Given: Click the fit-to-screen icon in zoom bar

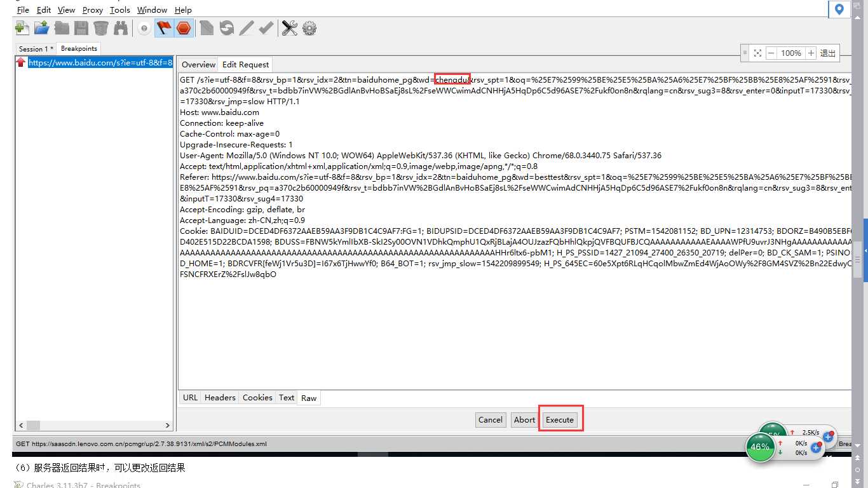Looking at the screenshot, I should [757, 53].
